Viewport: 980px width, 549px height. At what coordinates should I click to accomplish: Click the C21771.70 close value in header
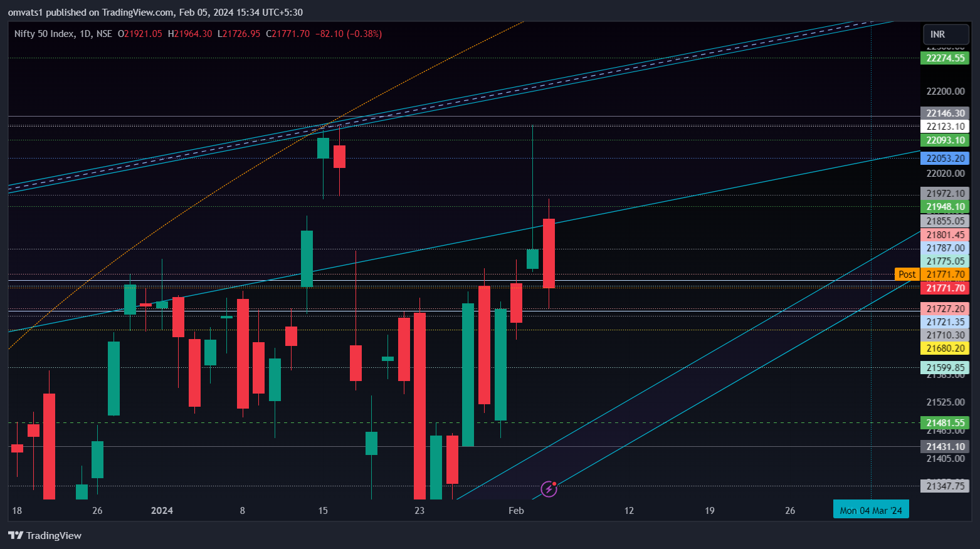pyautogui.click(x=288, y=34)
